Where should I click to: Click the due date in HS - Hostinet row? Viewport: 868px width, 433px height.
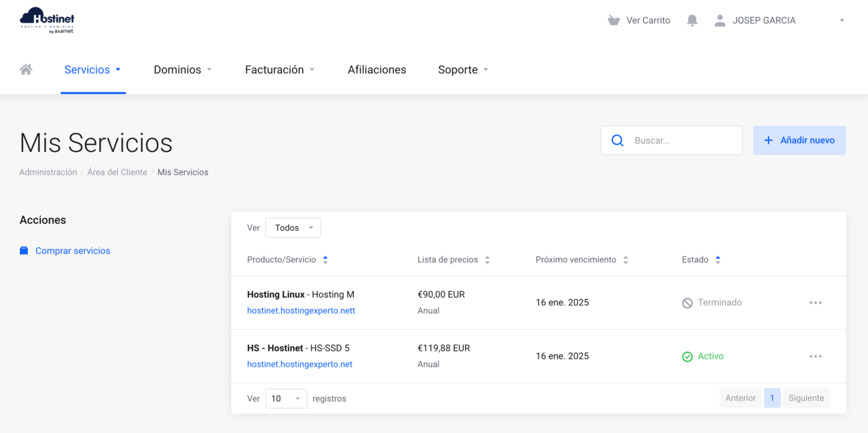point(562,357)
